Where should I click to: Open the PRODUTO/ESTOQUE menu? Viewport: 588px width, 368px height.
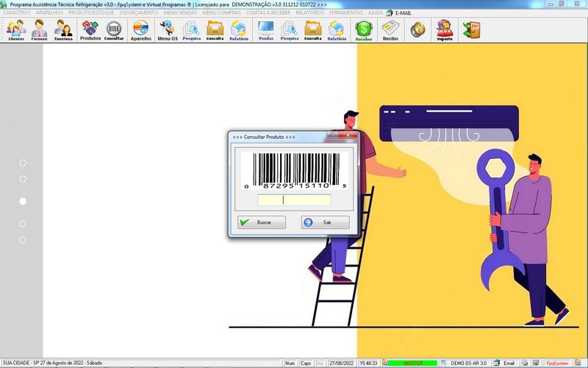pyautogui.click(x=91, y=13)
